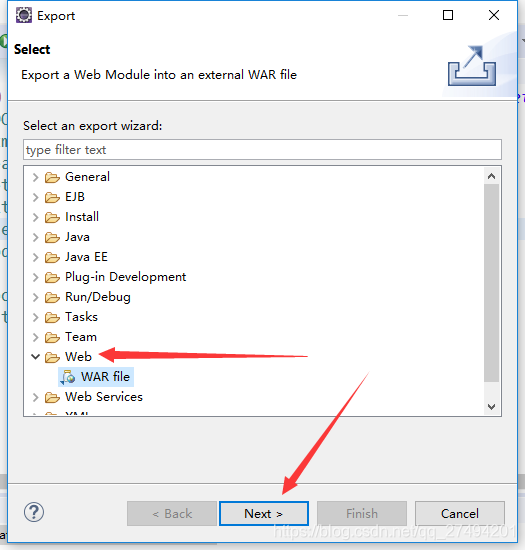Click the General folder icon
This screenshot has width=525, height=550.
click(52, 177)
